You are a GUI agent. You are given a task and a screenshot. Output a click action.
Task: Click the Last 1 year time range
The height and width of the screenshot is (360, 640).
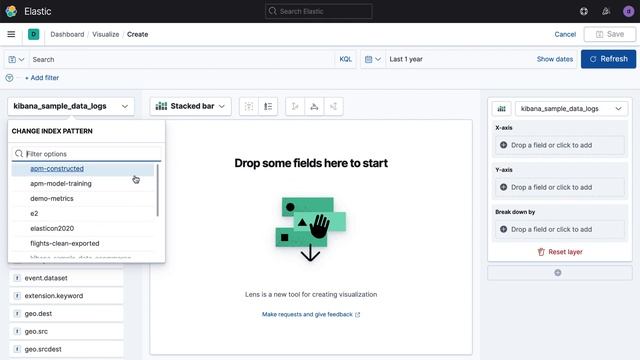point(406,59)
